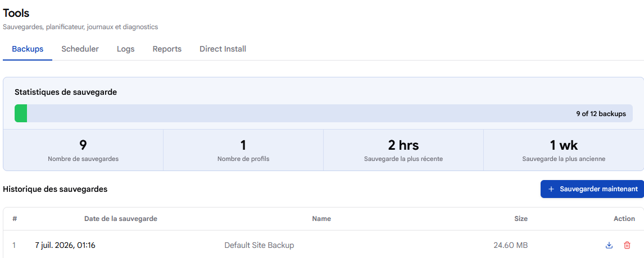This screenshot has width=644, height=258.
Task: Click the Size column header
Action: 521,219
